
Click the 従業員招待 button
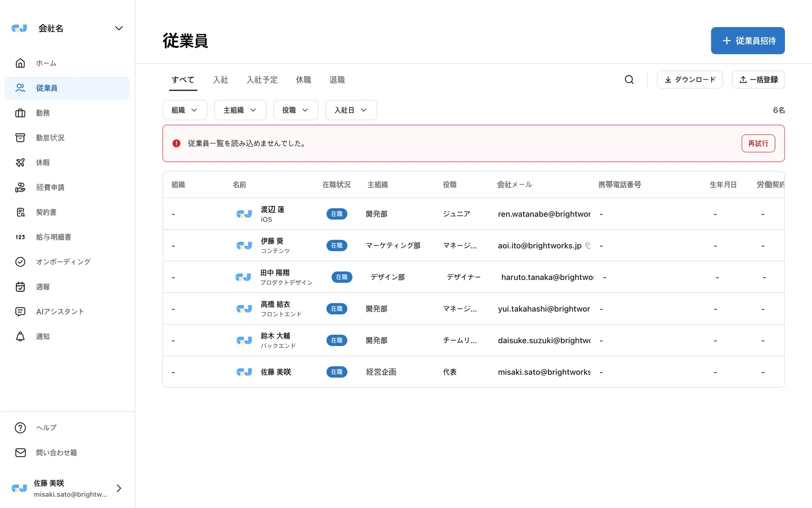[748, 41]
